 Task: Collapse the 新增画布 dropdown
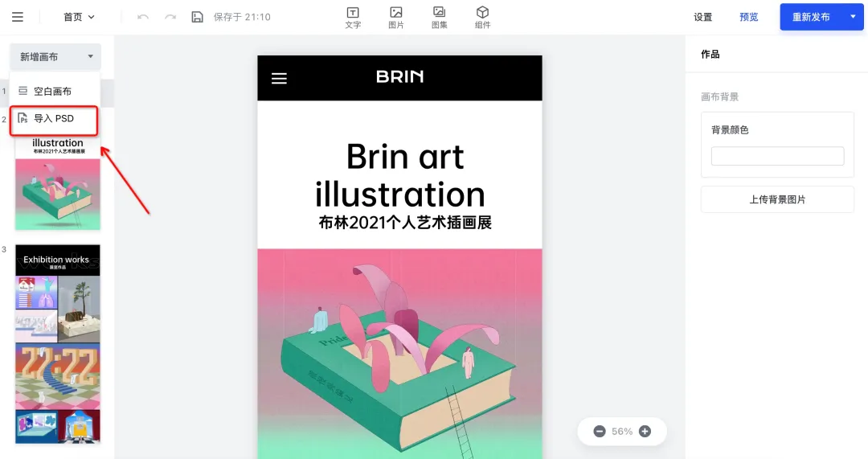point(55,56)
